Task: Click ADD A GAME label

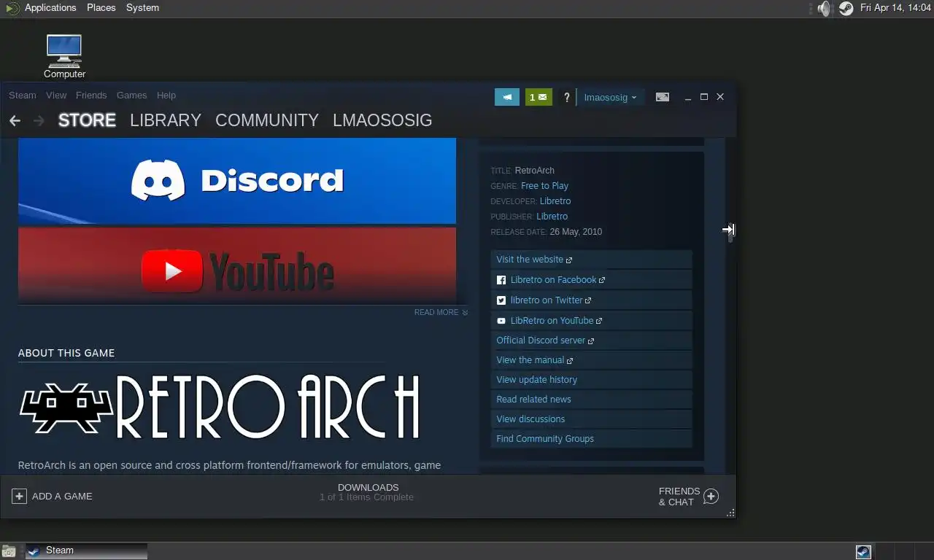Action: [62, 497]
